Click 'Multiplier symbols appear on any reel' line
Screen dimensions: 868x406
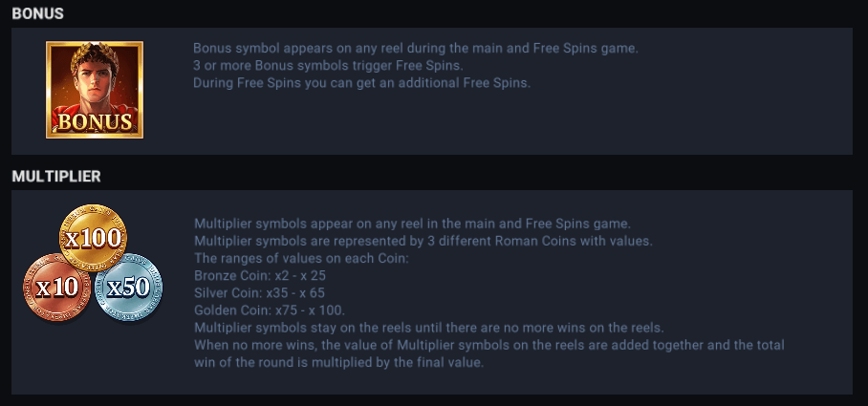tap(411, 224)
